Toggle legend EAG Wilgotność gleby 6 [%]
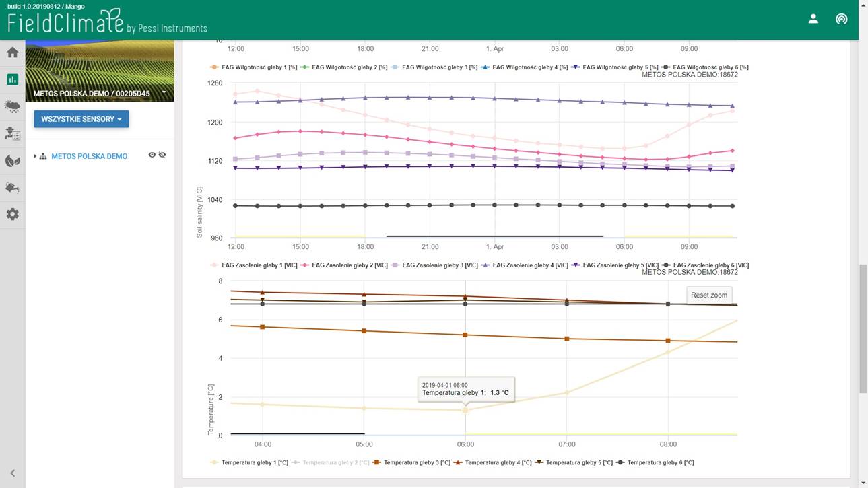The height and width of the screenshot is (488, 868). 704,67
